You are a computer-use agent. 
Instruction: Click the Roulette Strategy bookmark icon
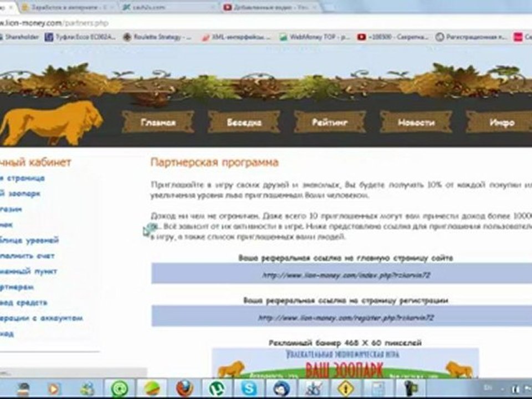127,37
